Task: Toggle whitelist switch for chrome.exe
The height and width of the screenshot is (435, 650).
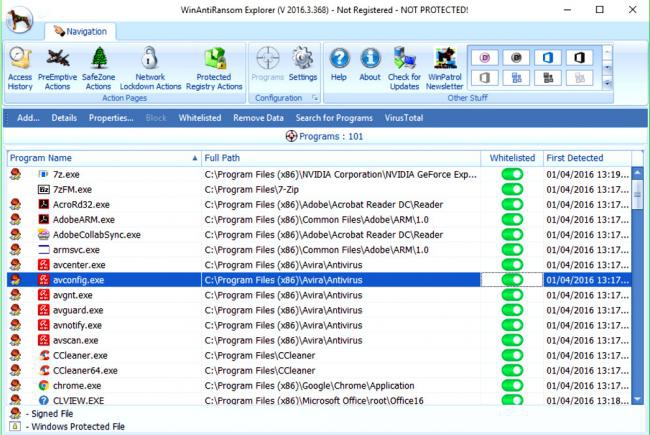Action: [x=512, y=386]
